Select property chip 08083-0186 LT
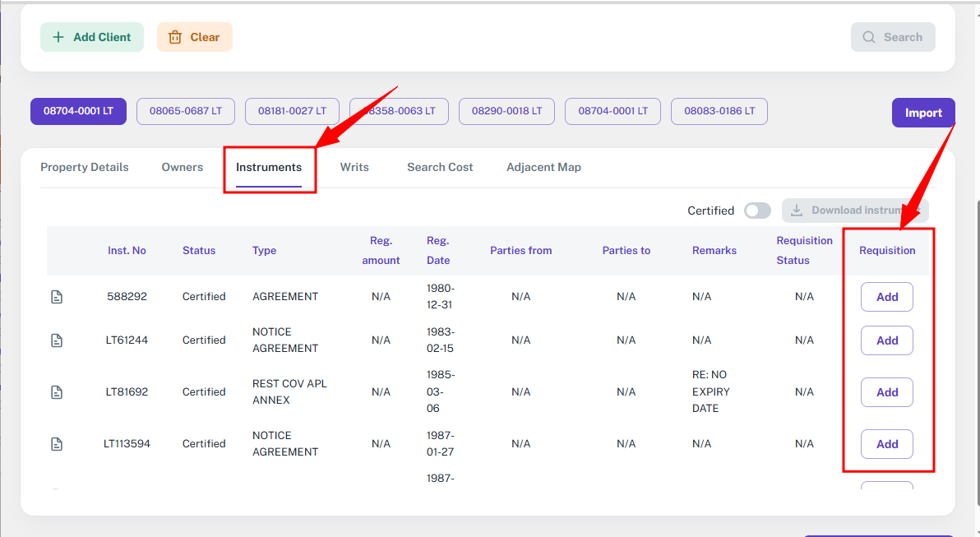Image resolution: width=980 pixels, height=537 pixels. click(x=719, y=111)
